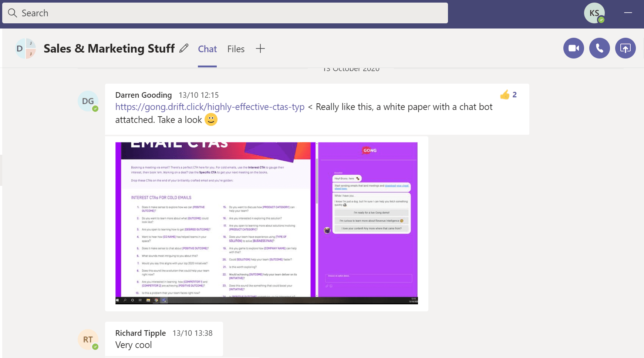Select the Chat tab
Viewport: 644px width, 358px height.
coord(207,48)
